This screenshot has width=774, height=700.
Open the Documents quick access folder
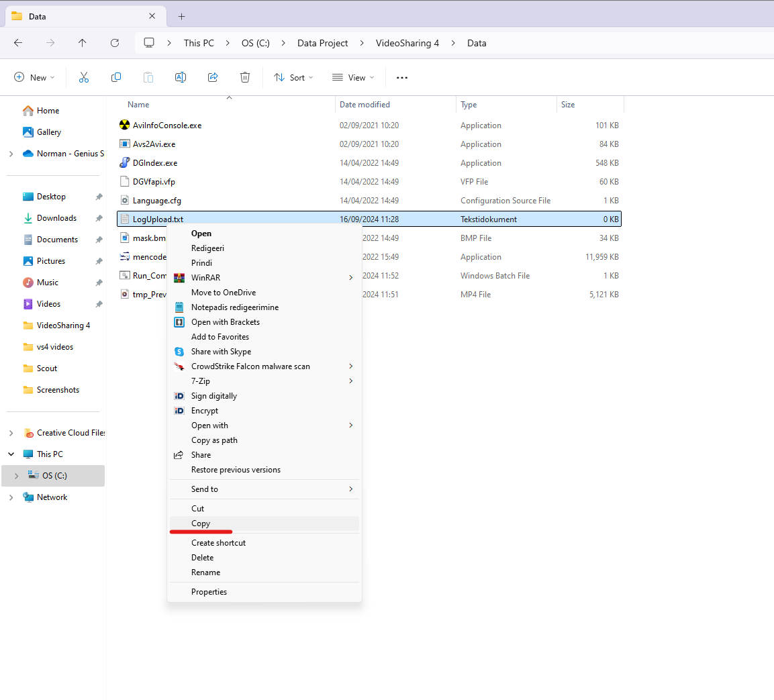57,240
